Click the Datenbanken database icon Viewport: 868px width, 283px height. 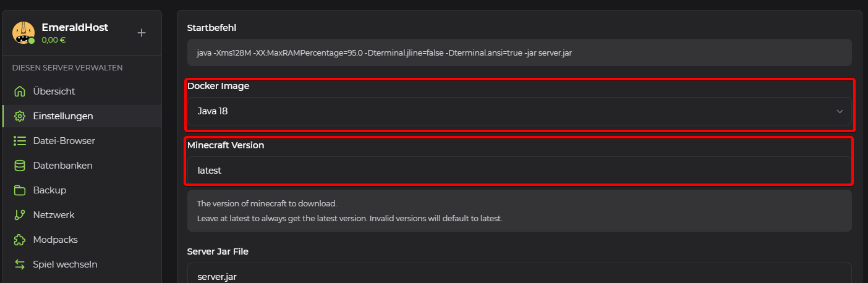tap(20, 166)
